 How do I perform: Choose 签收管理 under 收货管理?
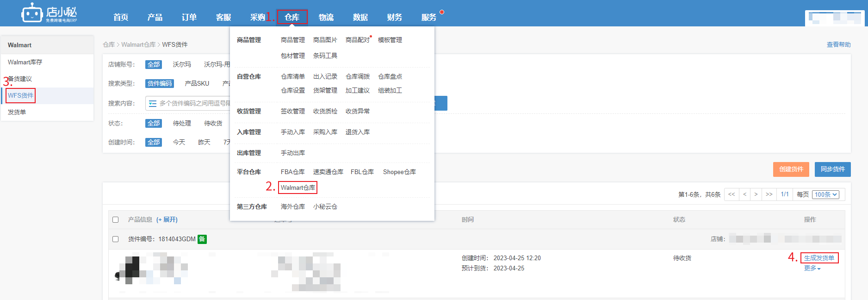click(x=293, y=111)
